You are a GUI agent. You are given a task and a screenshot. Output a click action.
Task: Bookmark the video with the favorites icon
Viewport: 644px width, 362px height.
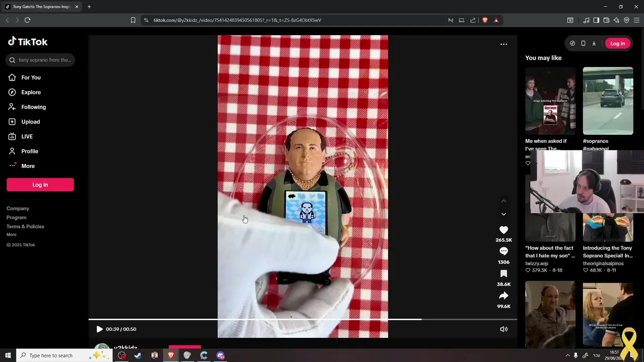[504, 274]
